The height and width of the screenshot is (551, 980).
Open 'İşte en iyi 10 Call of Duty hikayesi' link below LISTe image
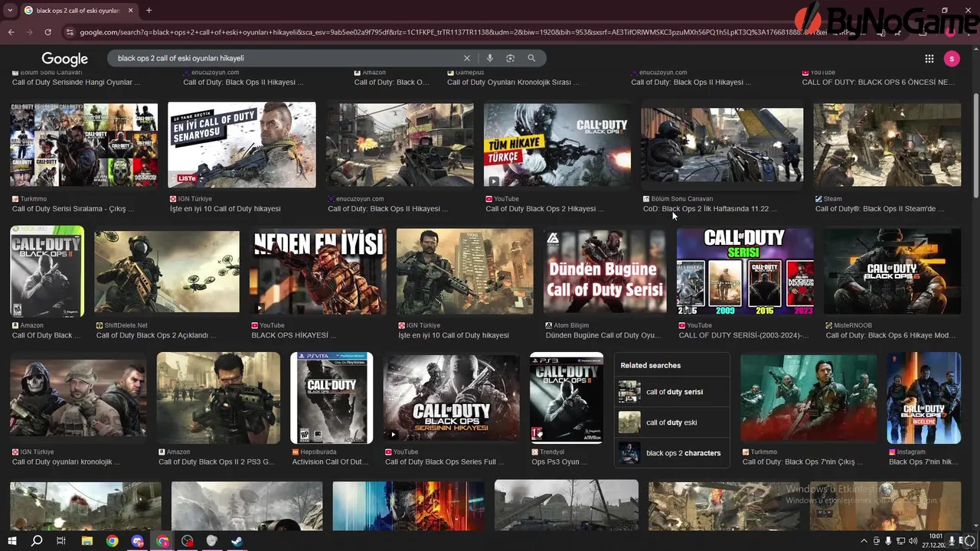[225, 209]
